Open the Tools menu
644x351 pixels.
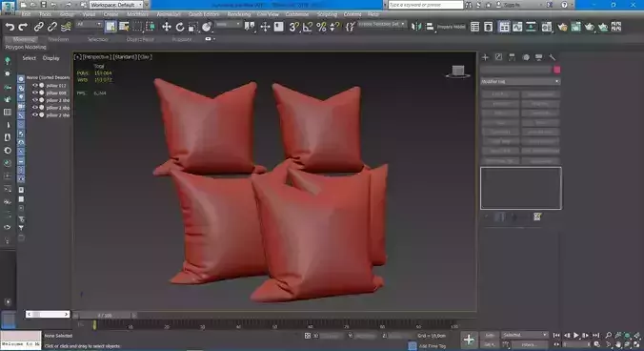(x=45, y=14)
